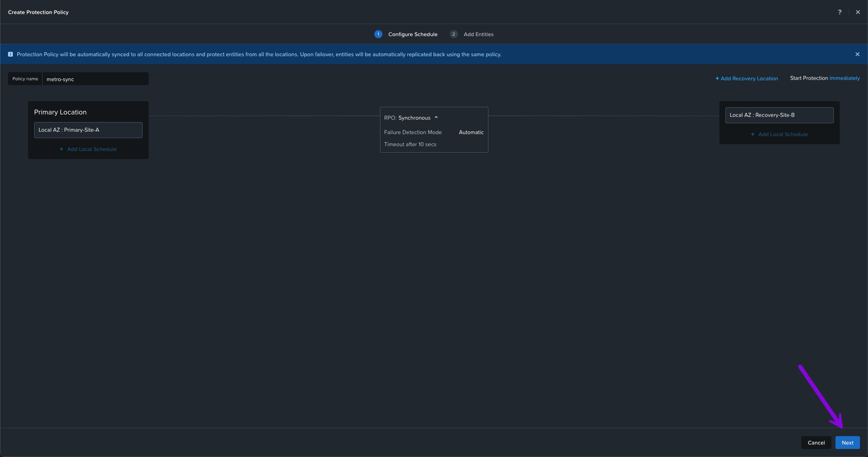The height and width of the screenshot is (457, 868).
Task: Close the Create Protection Policy dialog
Action: tap(858, 12)
